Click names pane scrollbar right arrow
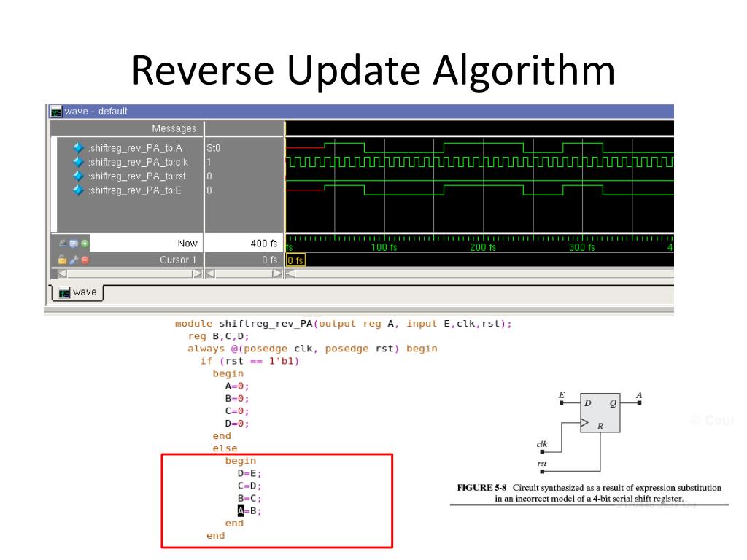Image resolution: width=747 pixels, height=560 pixels. click(x=197, y=274)
